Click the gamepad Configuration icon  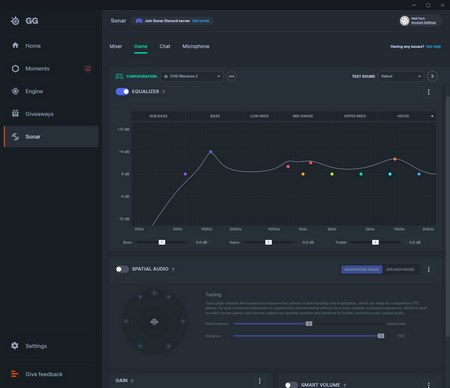(x=119, y=76)
